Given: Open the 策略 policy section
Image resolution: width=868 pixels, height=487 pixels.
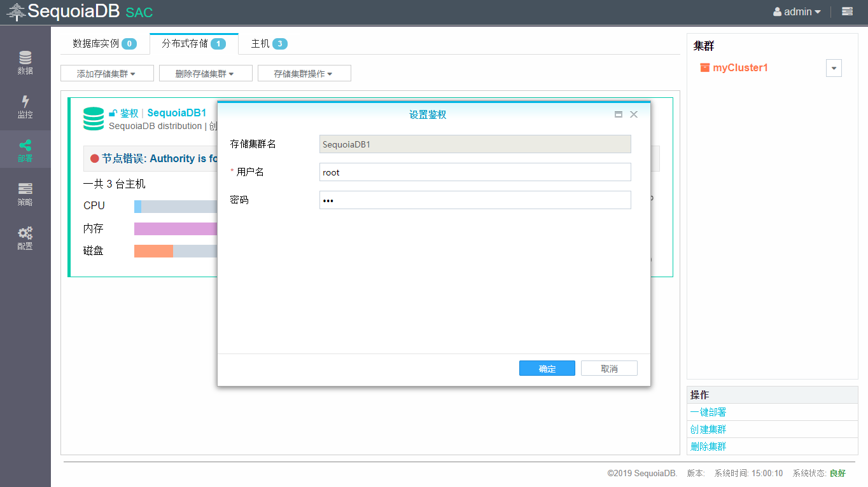Looking at the screenshot, I should [x=25, y=195].
